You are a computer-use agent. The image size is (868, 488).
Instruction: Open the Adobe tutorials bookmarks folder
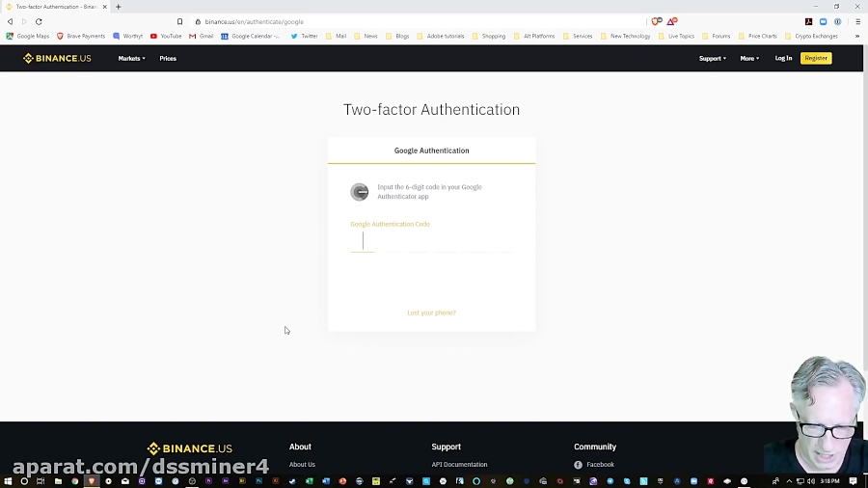click(440, 36)
